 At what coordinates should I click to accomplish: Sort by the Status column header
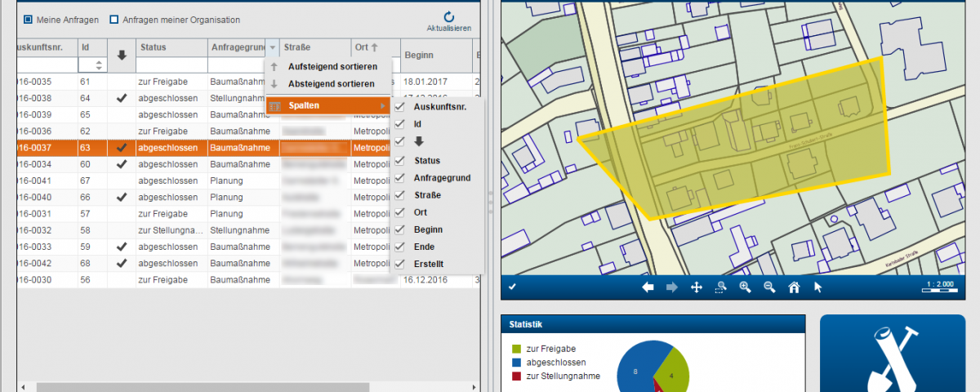171,47
